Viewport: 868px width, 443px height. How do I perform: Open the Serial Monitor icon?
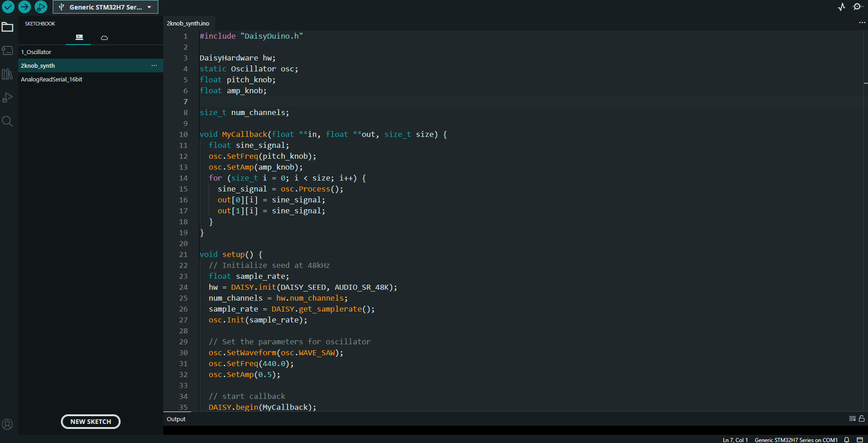point(858,7)
